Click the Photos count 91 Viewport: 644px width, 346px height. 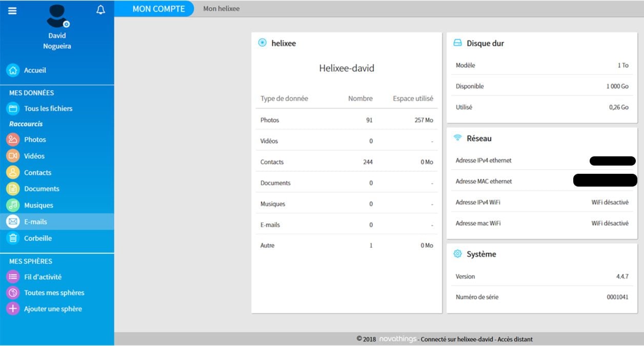point(369,120)
